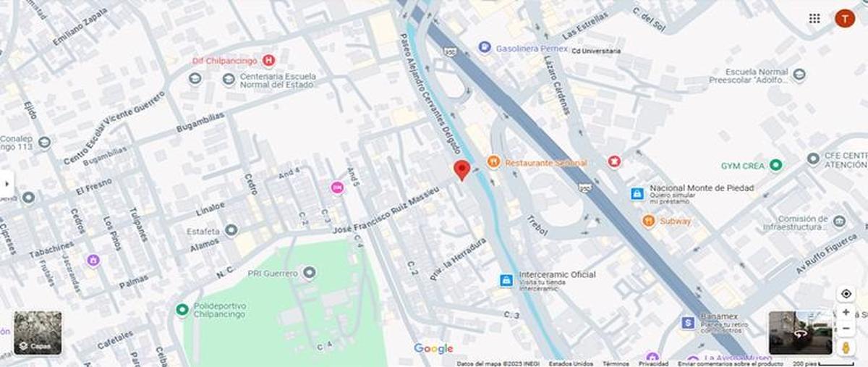Open the DIF Chilpancingo hospital marker

269,60
